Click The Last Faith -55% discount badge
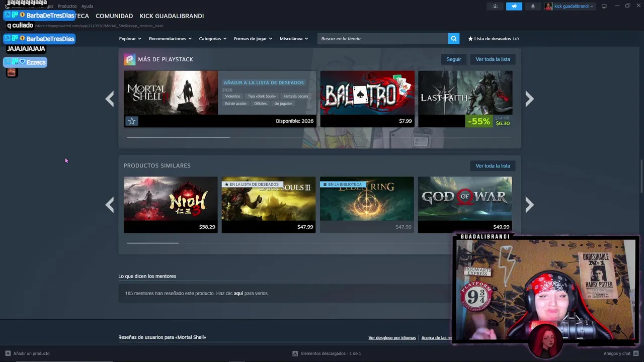 [x=478, y=121]
